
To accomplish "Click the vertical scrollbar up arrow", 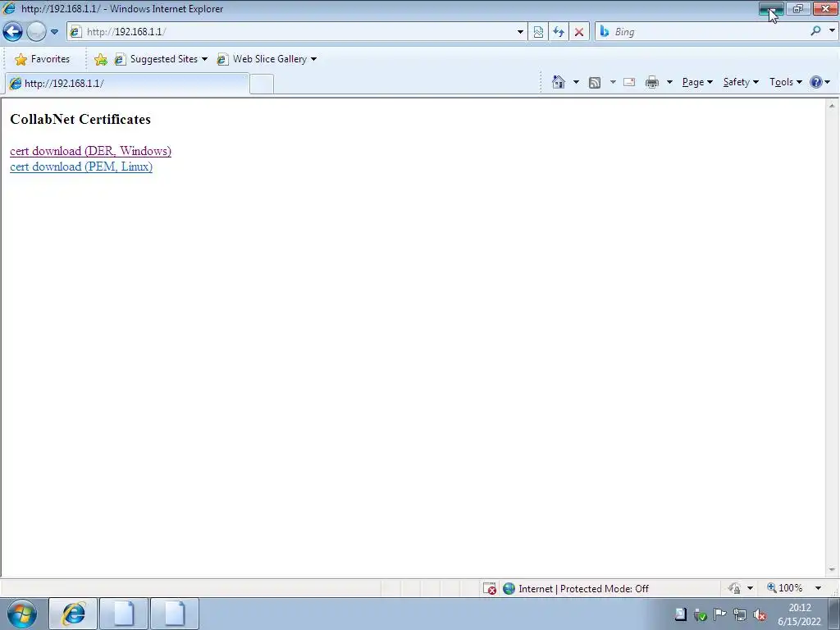I will pos(832,106).
